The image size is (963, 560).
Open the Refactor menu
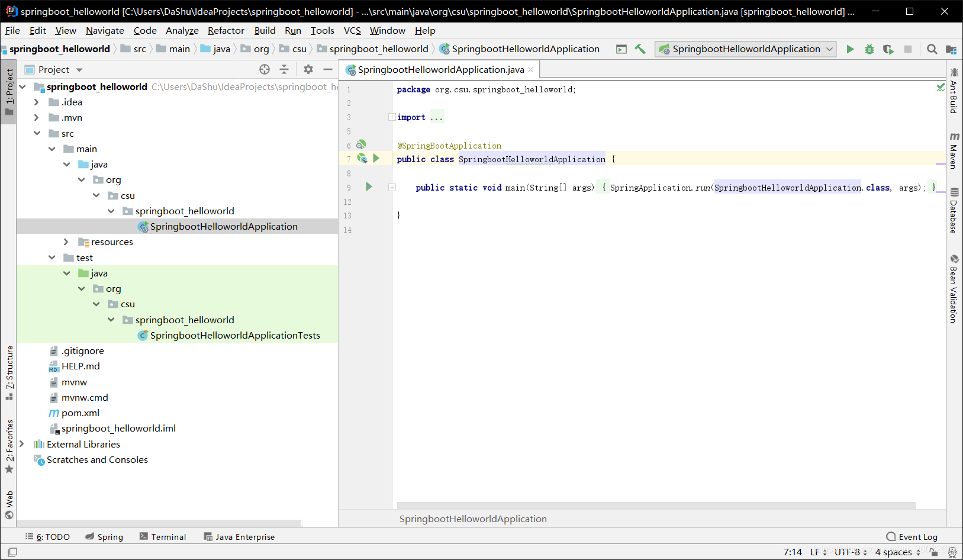tap(226, 30)
